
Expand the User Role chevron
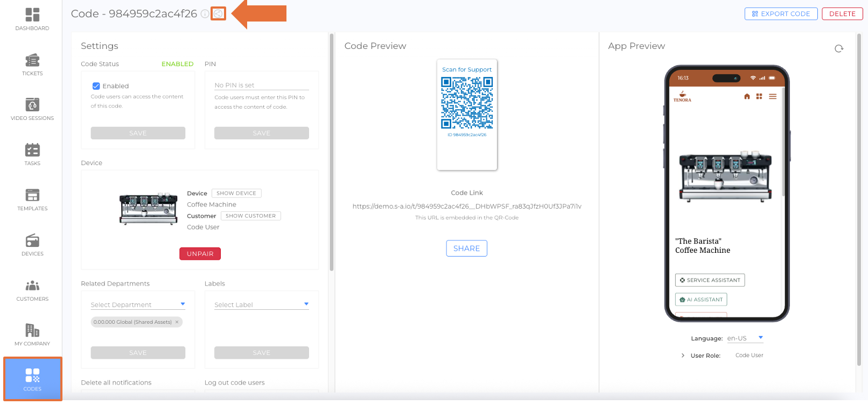pos(683,356)
